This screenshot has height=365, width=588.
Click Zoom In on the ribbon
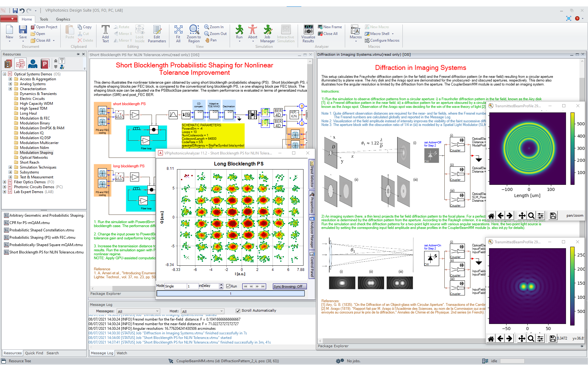[x=214, y=27]
